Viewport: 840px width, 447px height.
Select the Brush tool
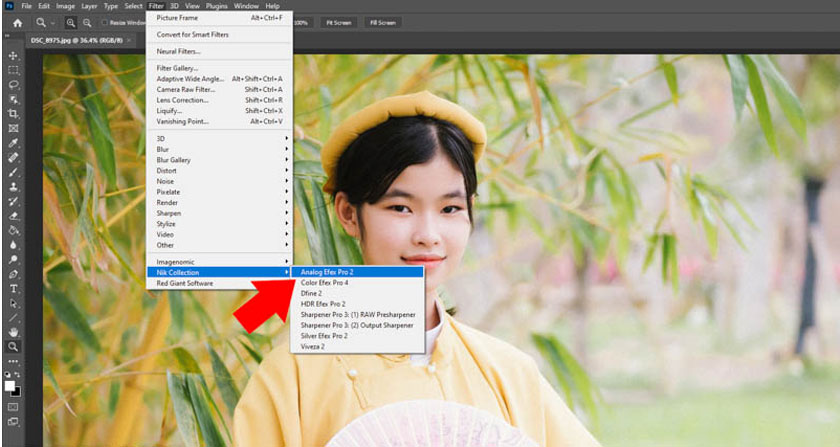[x=13, y=172]
